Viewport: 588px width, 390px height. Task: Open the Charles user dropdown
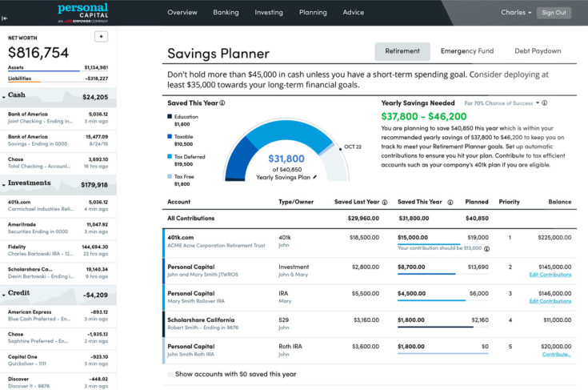(x=516, y=12)
